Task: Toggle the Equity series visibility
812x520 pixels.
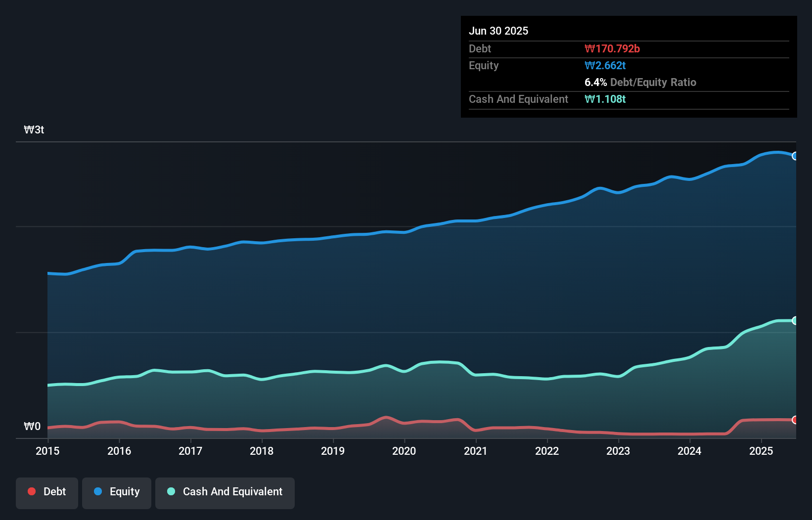Action: pyautogui.click(x=116, y=493)
